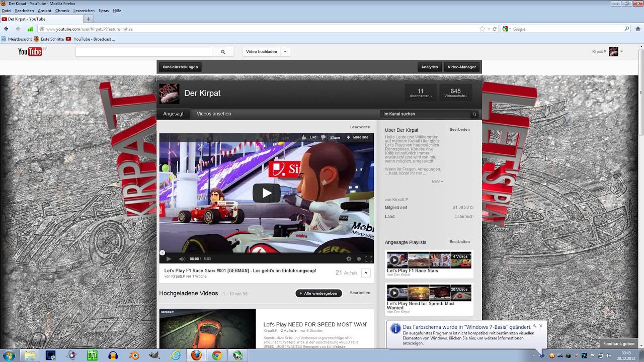Screen dimensions: 644x362
Task: Open the Ansicht menu
Action: (x=45, y=11)
